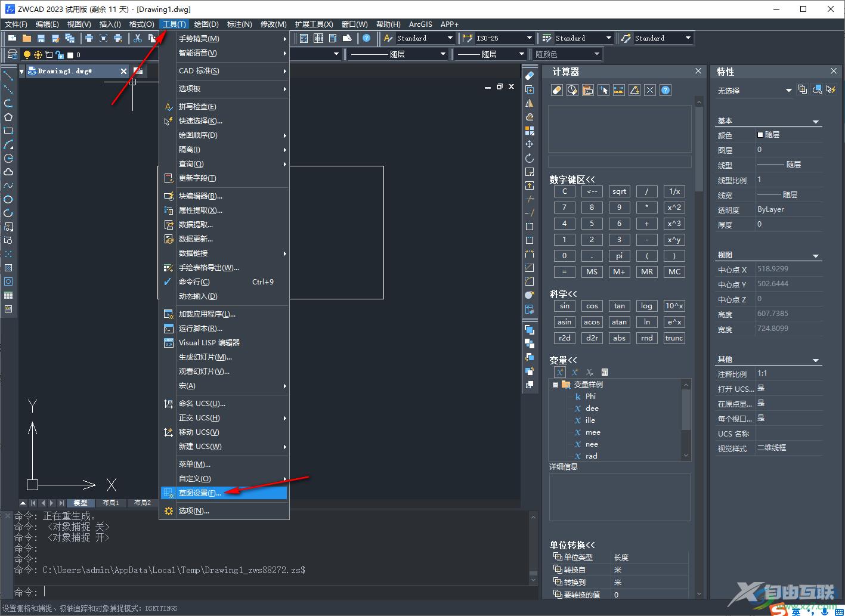The image size is (845, 616).
Task: Click the Clear calculator eraser icon
Action: pos(557,90)
